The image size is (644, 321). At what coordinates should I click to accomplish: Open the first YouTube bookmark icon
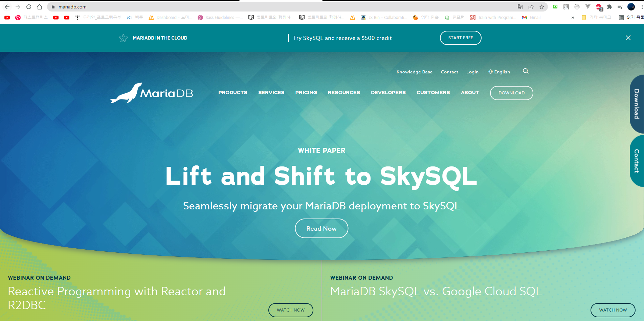tap(7, 18)
